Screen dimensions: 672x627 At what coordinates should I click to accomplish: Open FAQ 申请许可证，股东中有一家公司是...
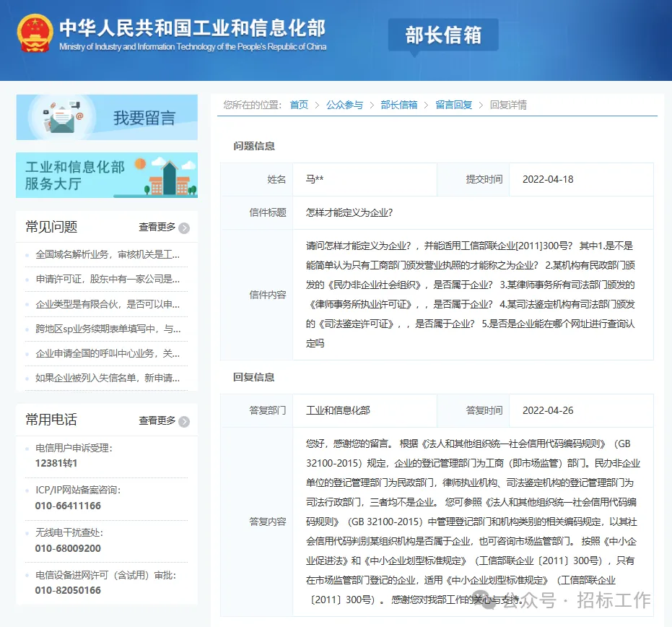[107, 280]
